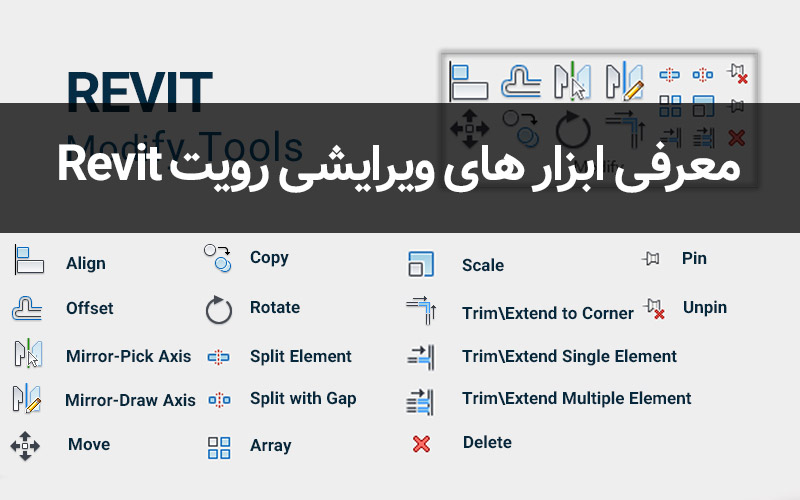The height and width of the screenshot is (500, 800).
Task: Click the Trim\Extend Single Element icon in the legend
Action: 421,357
